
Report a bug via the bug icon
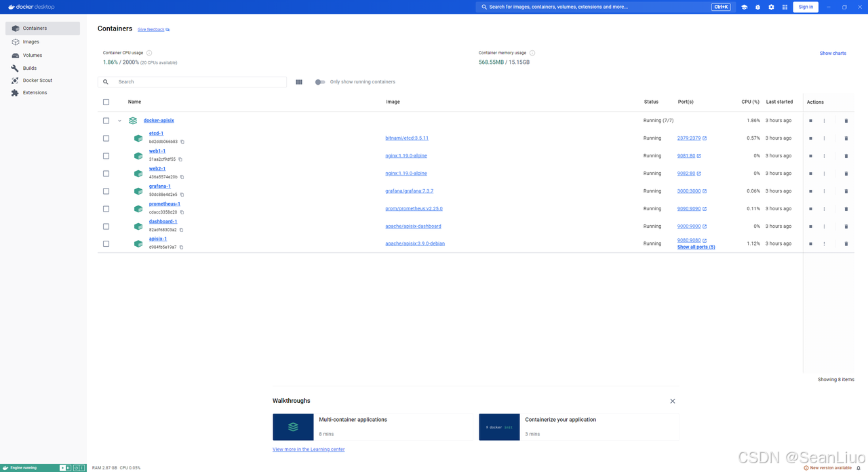coord(757,7)
